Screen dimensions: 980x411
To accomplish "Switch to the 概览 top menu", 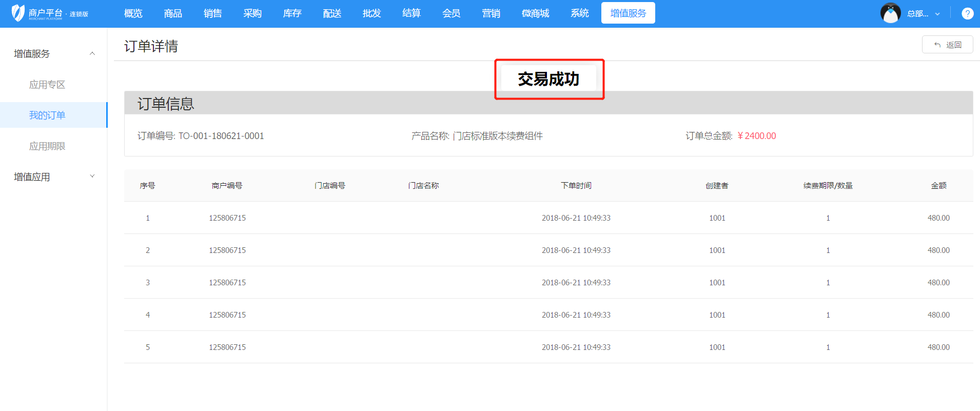I will 133,13.
